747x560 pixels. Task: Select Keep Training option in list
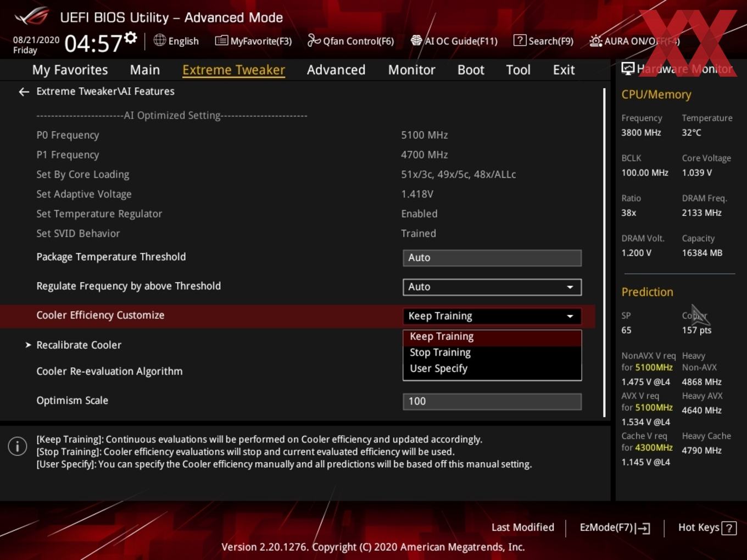pos(492,337)
